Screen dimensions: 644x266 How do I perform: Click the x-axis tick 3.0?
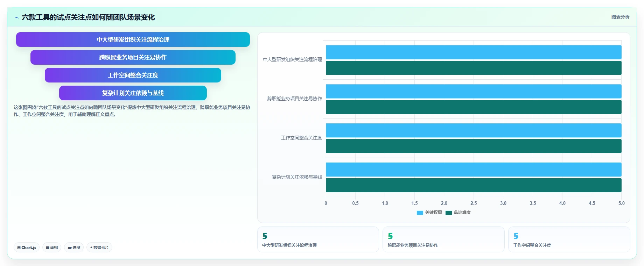tap(503, 203)
